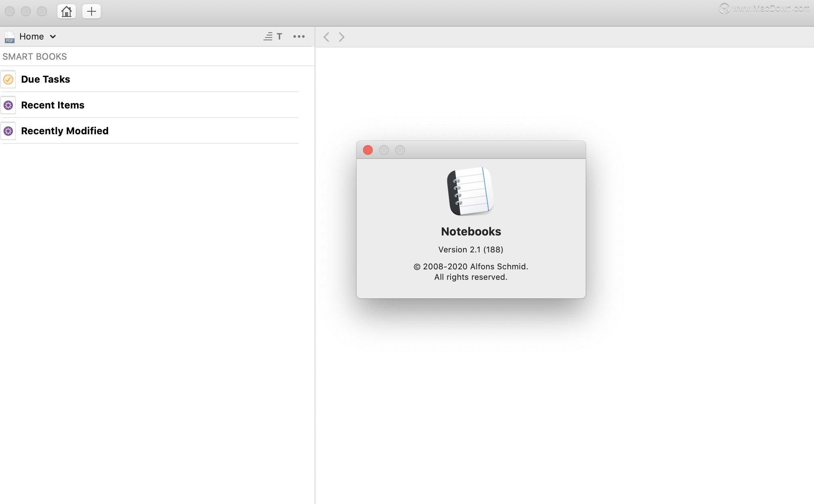Click the SMART BOOKS section header
Viewport: 814px width, 504px height.
pos(34,56)
